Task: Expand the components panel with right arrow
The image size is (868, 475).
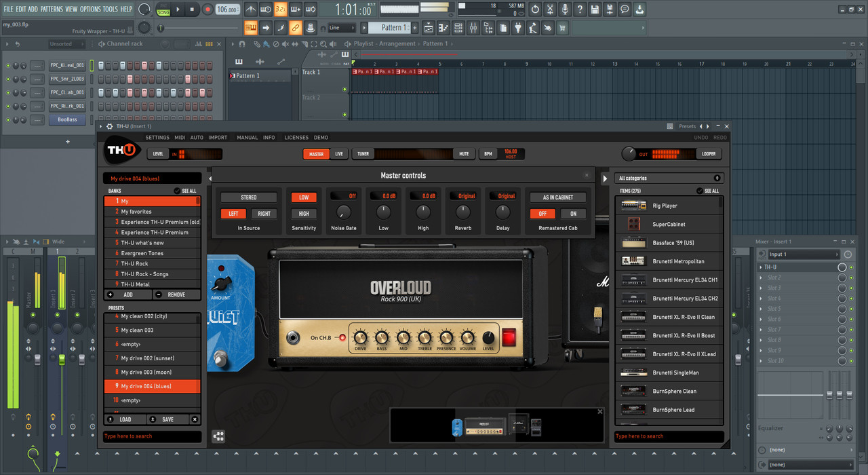Action: tap(605, 178)
